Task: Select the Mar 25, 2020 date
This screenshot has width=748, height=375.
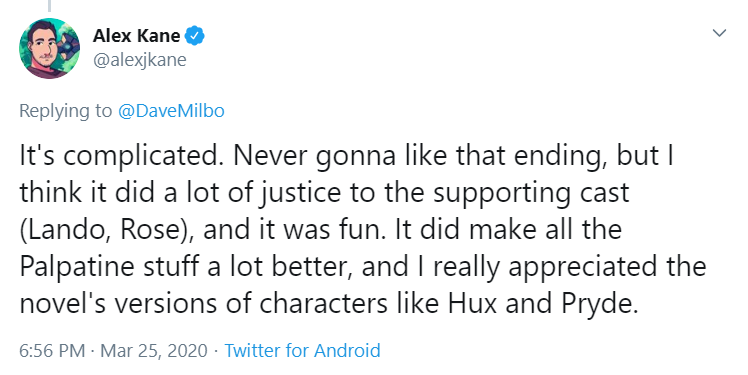Action: [x=154, y=351]
